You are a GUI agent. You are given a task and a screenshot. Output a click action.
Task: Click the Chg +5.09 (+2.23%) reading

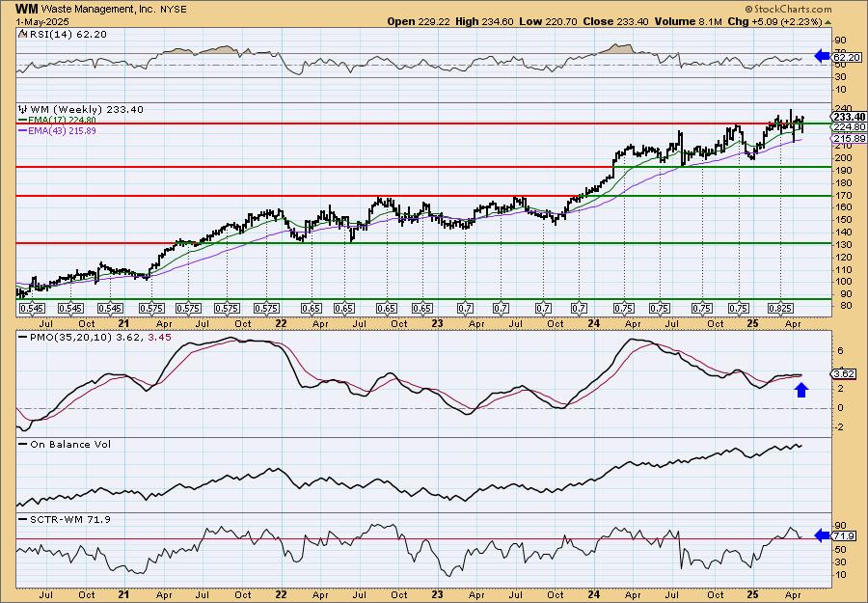[x=775, y=21]
